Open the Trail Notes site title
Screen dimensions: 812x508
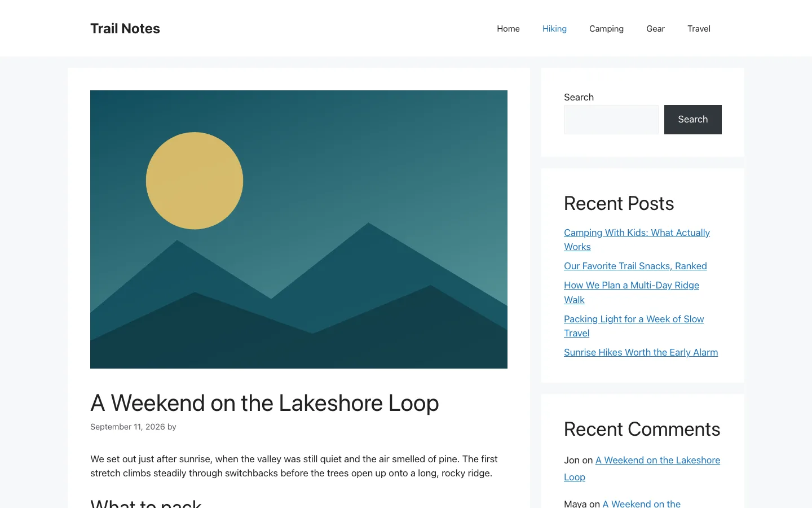tap(125, 28)
